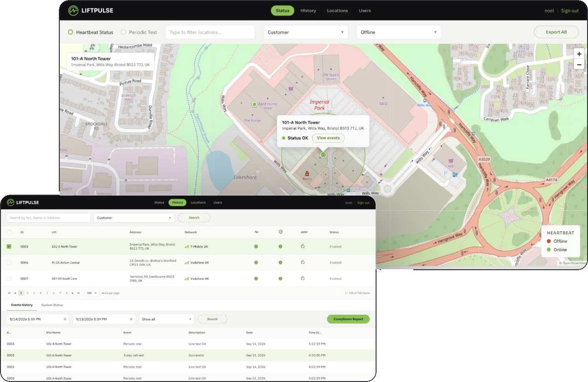Select the Periodic Test radio option
Viewport: 588px width, 382px height.
[x=123, y=32]
